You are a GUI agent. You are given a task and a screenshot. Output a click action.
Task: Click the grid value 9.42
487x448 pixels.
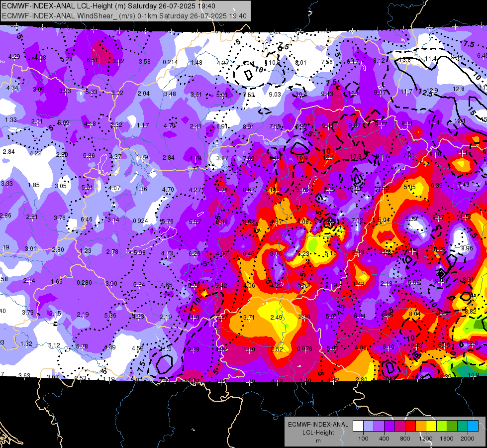[x=221, y=285]
